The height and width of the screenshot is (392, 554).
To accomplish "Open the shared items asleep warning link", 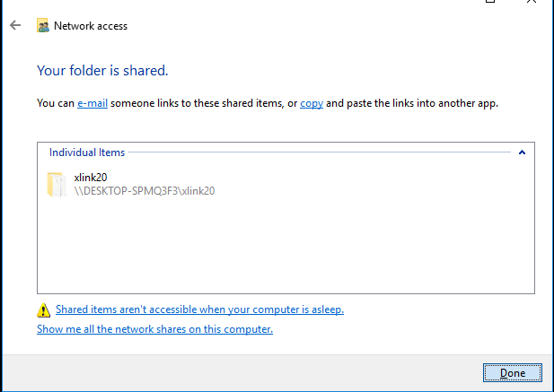I will coord(199,309).
